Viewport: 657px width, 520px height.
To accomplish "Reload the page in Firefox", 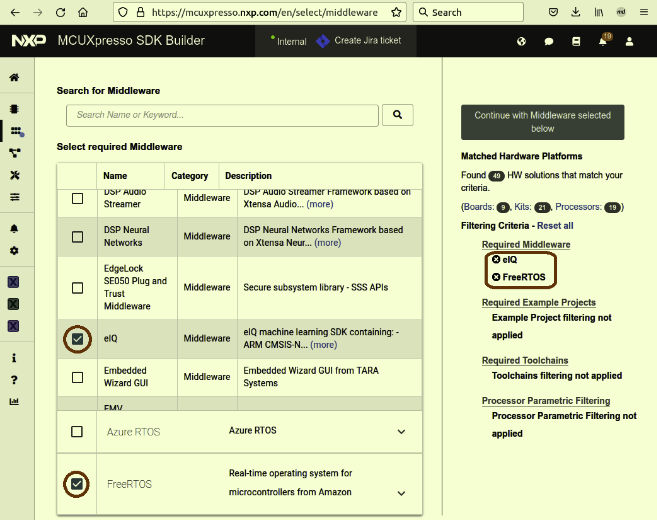I will click(x=60, y=13).
